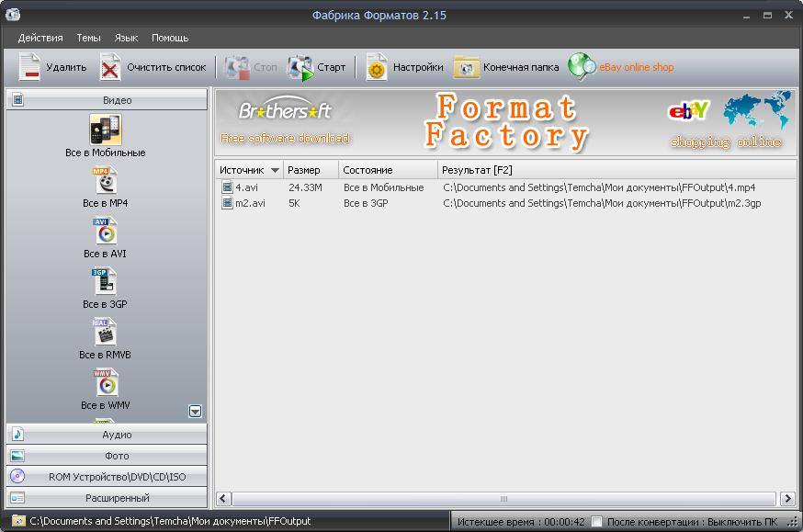Image resolution: width=803 pixels, height=532 pixels.
Task: Click the Удалить (delete) toolbar icon
Action: point(29,67)
